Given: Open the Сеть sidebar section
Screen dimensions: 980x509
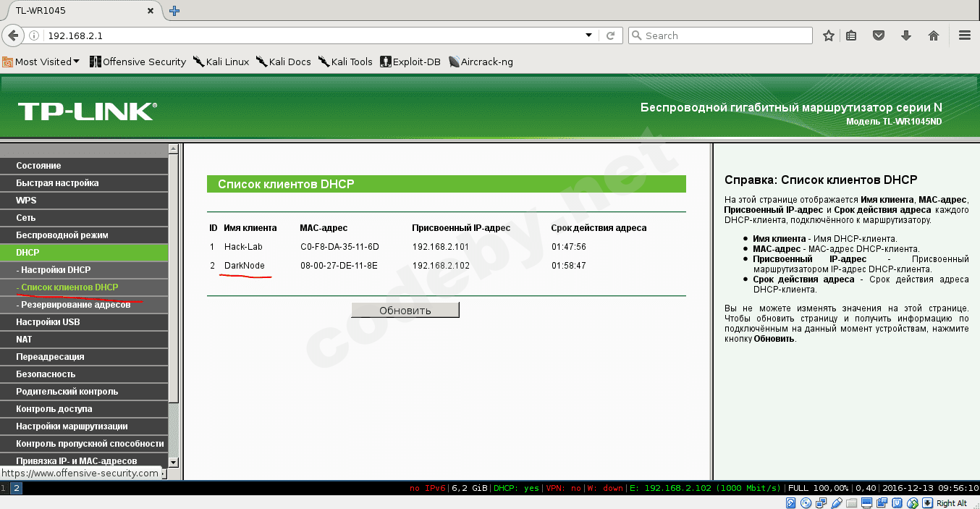Looking at the screenshot, I should [84, 218].
